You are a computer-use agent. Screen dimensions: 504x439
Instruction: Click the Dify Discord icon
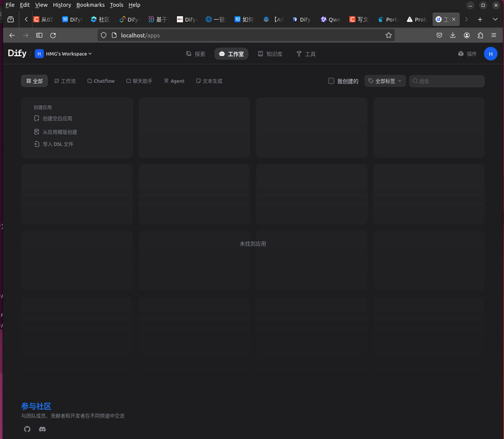coord(42,429)
